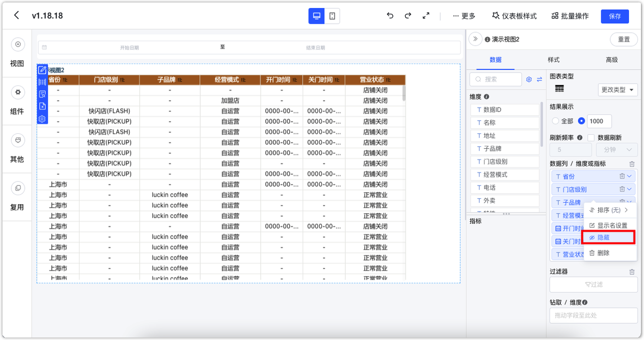This screenshot has width=644, height=340.
Task: Enable the 数据刷新 checkbox
Action: (x=591, y=137)
